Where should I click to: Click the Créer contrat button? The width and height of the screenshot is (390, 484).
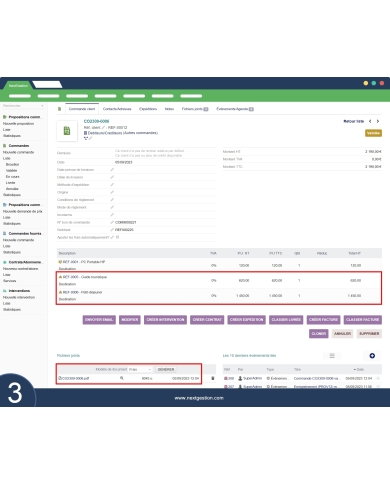[207, 320]
